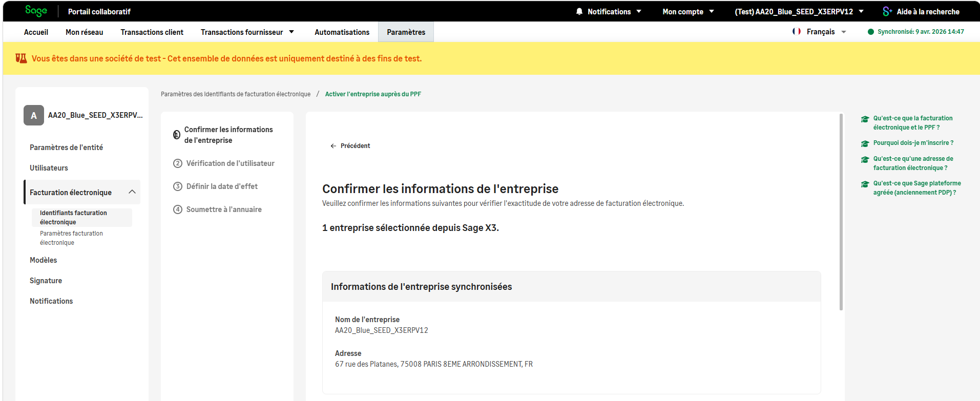Go to the Accueil tab
Image resolution: width=980 pixels, height=401 pixels.
click(x=36, y=32)
